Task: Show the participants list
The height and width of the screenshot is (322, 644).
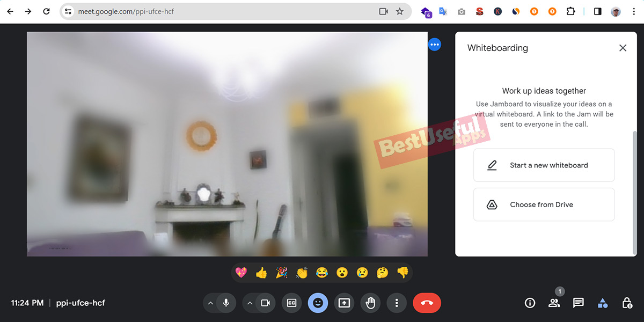Action: 554,303
